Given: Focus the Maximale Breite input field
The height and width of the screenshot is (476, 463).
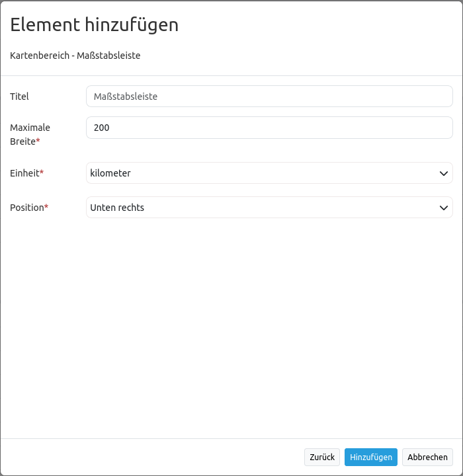Looking at the screenshot, I should point(269,128).
